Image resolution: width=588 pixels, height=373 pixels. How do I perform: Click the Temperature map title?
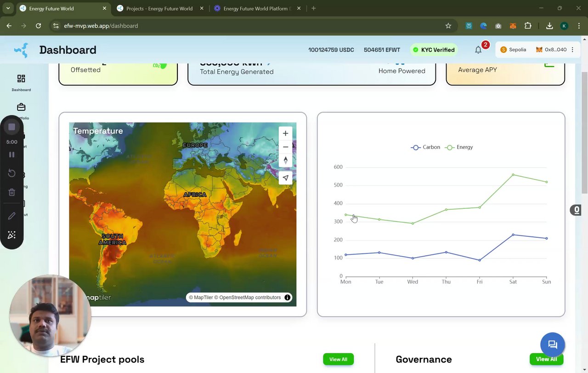tap(98, 131)
